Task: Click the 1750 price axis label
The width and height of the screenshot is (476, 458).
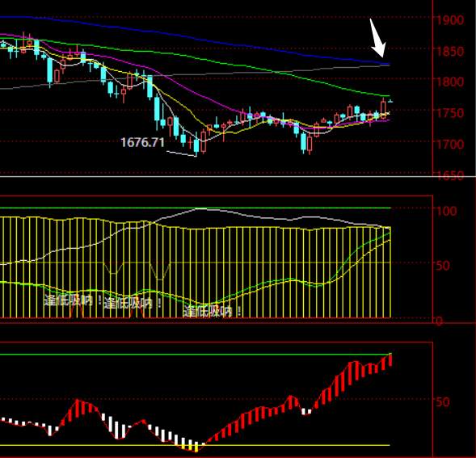Action: point(450,113)
